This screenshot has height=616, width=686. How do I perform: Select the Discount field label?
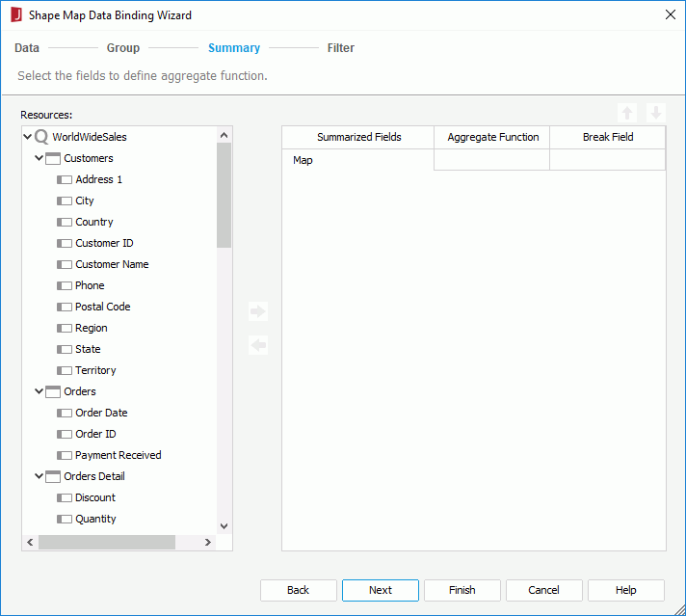coord(95,497)
